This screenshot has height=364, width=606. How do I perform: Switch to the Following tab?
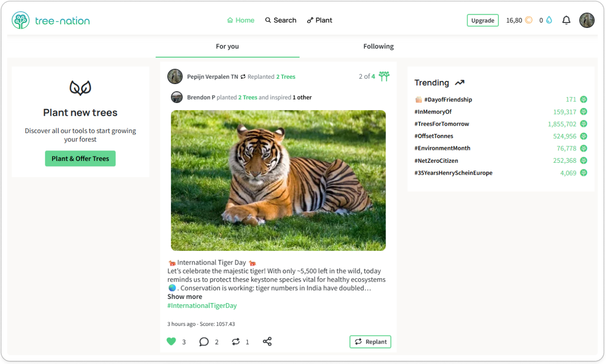coord(378,46)
